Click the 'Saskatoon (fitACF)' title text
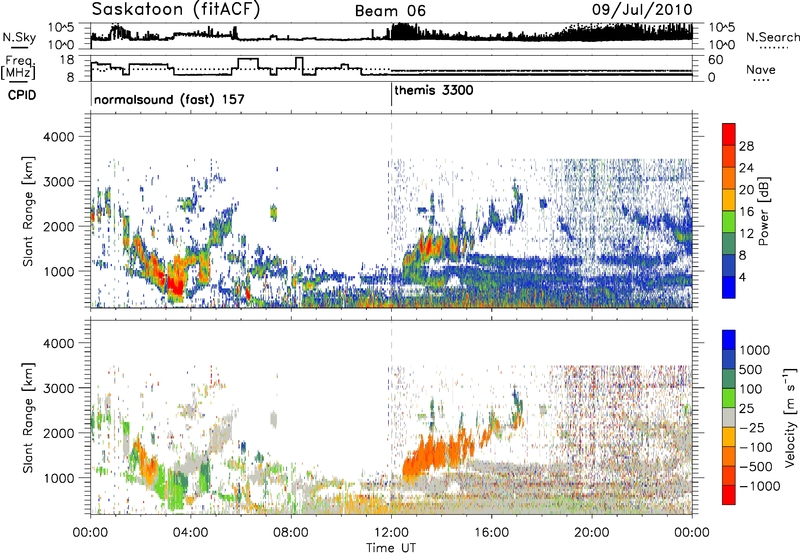This screenshot has height=554, width=800. click(176, 10)
